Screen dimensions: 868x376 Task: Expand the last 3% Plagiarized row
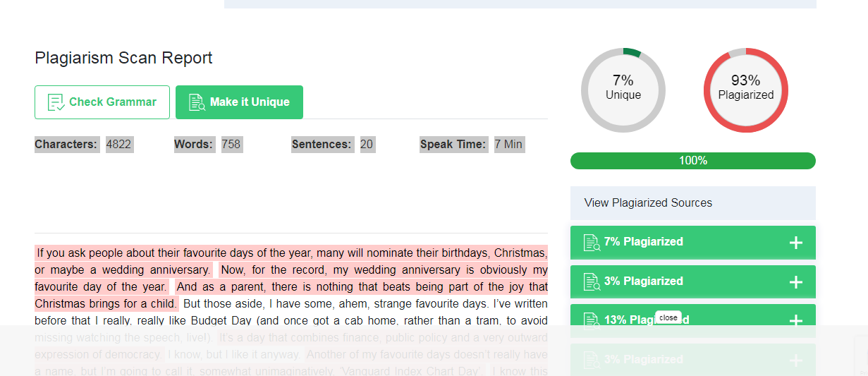click(796, 360)
